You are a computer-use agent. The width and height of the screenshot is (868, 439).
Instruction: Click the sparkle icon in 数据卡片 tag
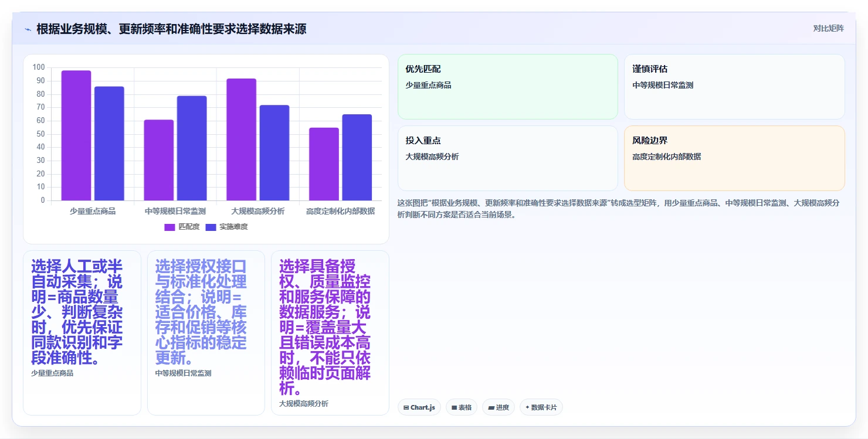(x=527, y=407)
